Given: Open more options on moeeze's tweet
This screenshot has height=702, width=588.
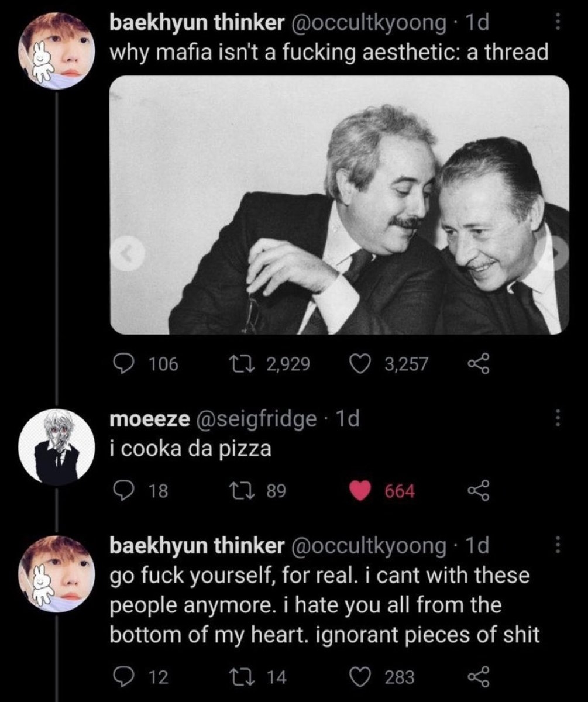Looking at the screenshot, I should point(558,418).
